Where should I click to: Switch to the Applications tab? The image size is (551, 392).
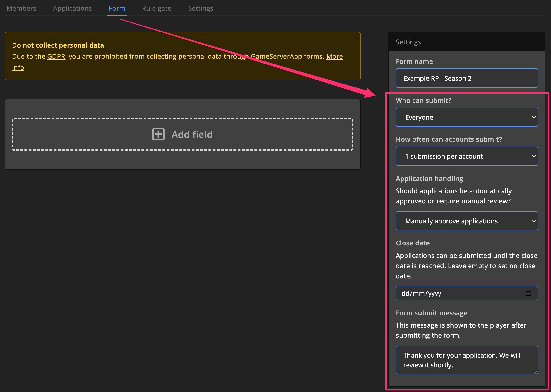tap(72, 8)
